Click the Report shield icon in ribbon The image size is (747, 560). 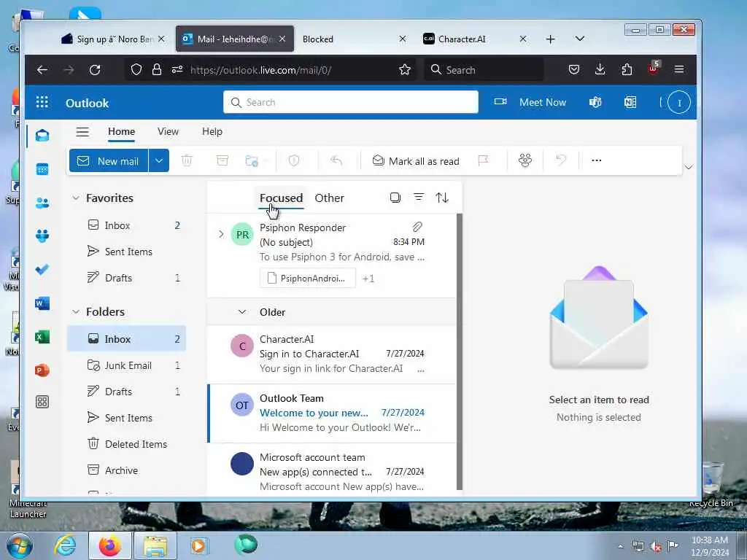point(294,160)
